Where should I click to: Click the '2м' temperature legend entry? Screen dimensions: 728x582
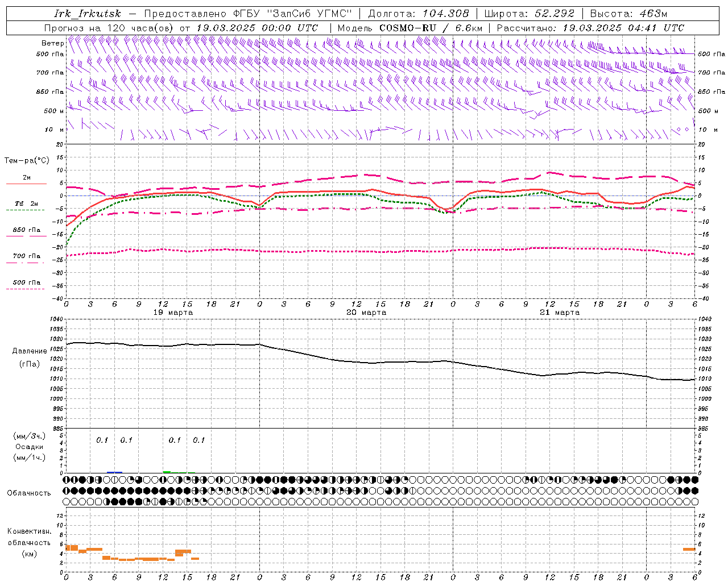click(x=27, y=178)
